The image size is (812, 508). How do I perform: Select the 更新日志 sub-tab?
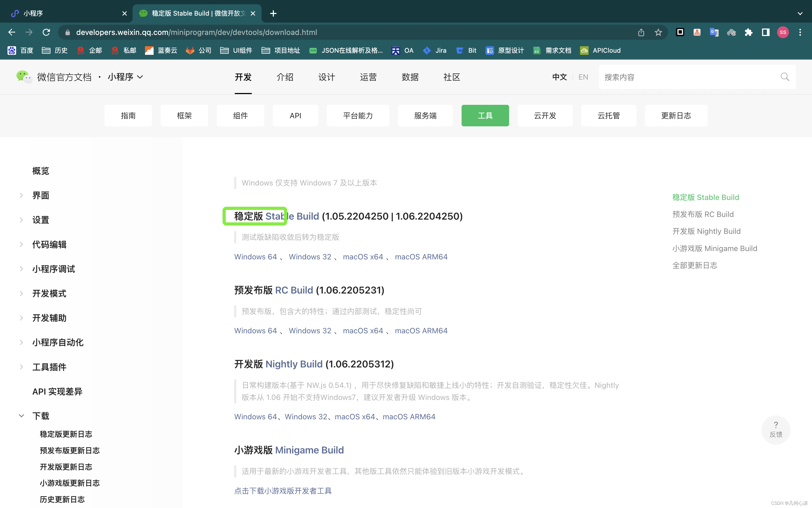(676, 116)
